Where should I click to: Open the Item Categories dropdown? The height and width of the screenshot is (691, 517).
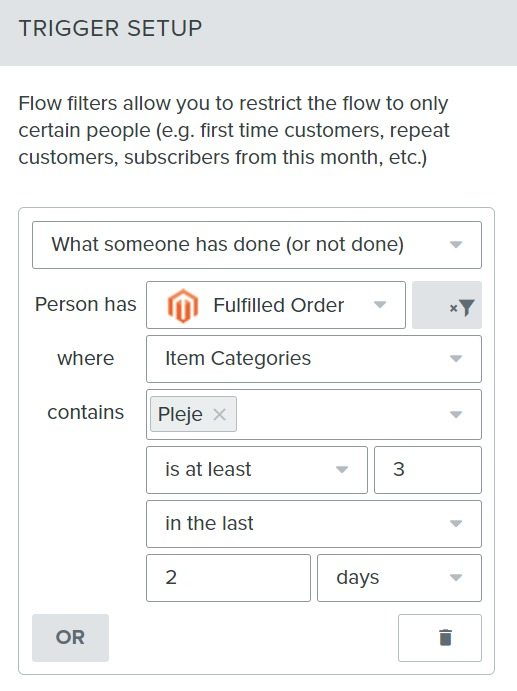click(314, 359)
